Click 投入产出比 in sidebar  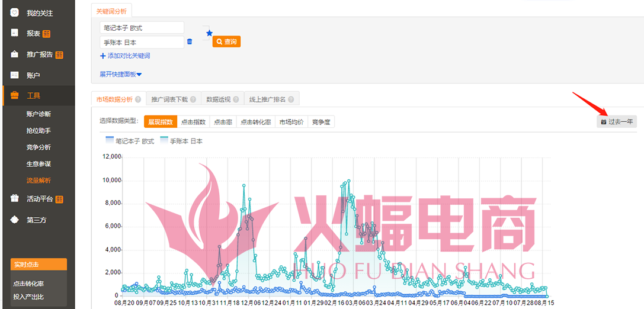29,297
